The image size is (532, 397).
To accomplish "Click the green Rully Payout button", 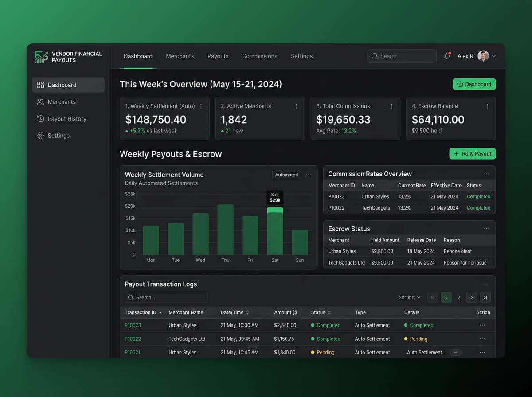I will click(473, 154).
